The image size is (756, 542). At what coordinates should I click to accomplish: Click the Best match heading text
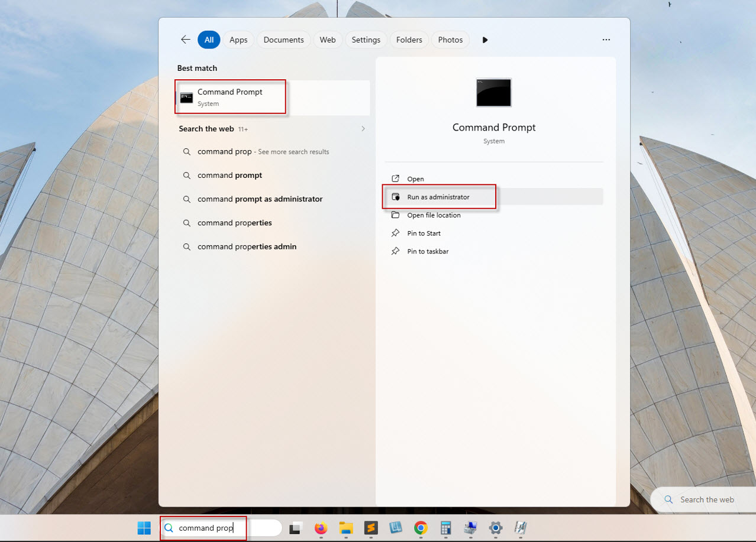[197, 68]
